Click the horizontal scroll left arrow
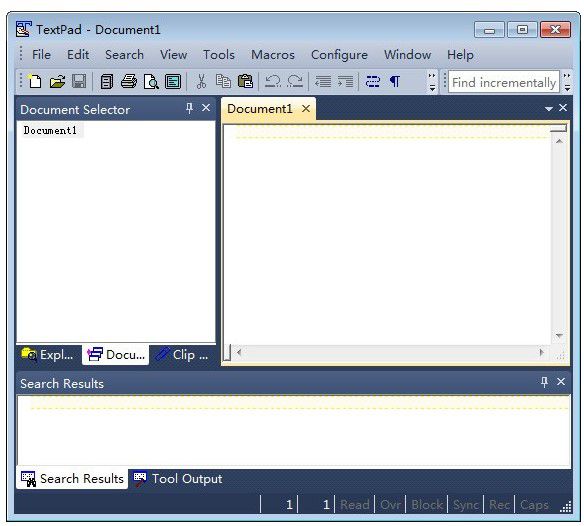The image size is (584, 526). click(239, 352)
